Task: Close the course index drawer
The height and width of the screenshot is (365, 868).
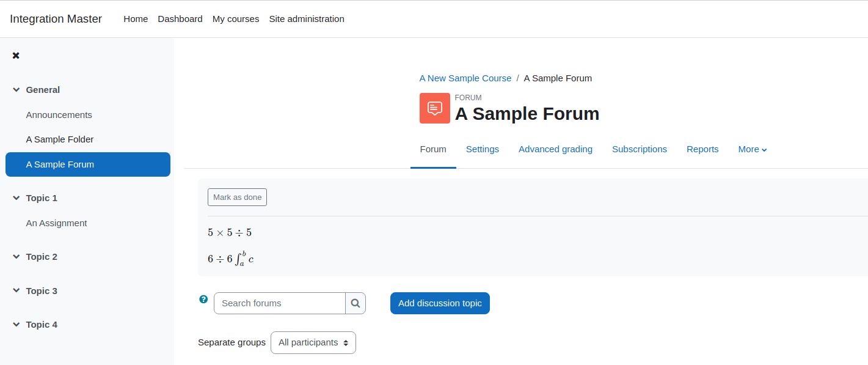Action: (x=16, y=56)
